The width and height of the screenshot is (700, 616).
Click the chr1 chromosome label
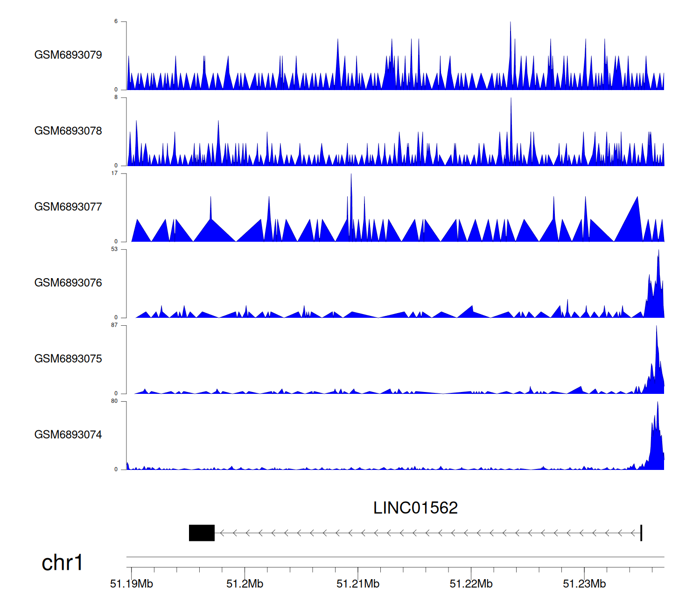[x=62, y=563]
